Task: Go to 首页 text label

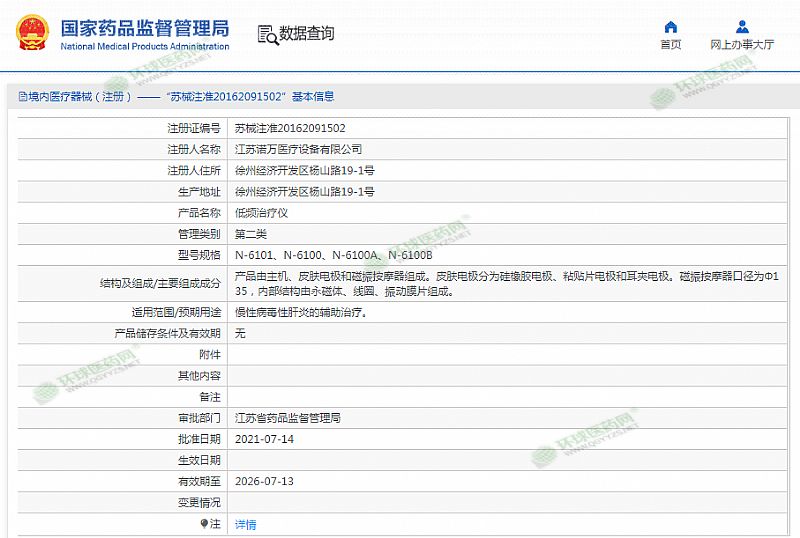Action: (670, 45)
